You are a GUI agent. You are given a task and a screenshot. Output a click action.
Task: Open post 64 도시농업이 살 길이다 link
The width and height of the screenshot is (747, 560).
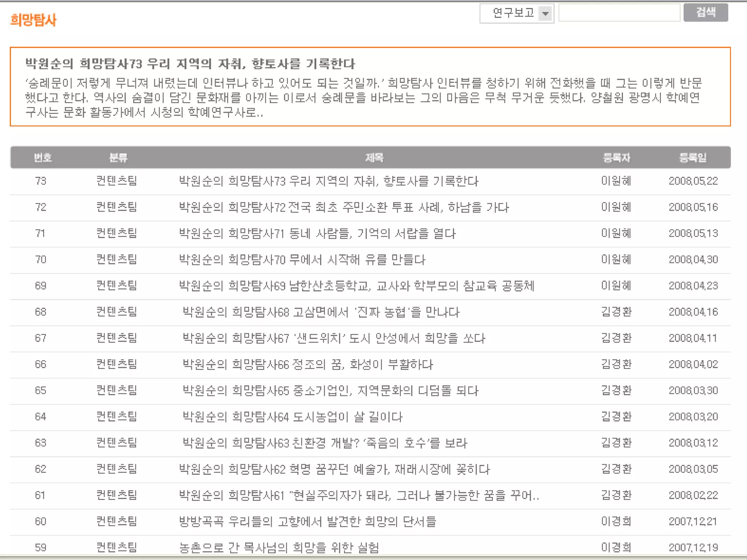(292, 417)
